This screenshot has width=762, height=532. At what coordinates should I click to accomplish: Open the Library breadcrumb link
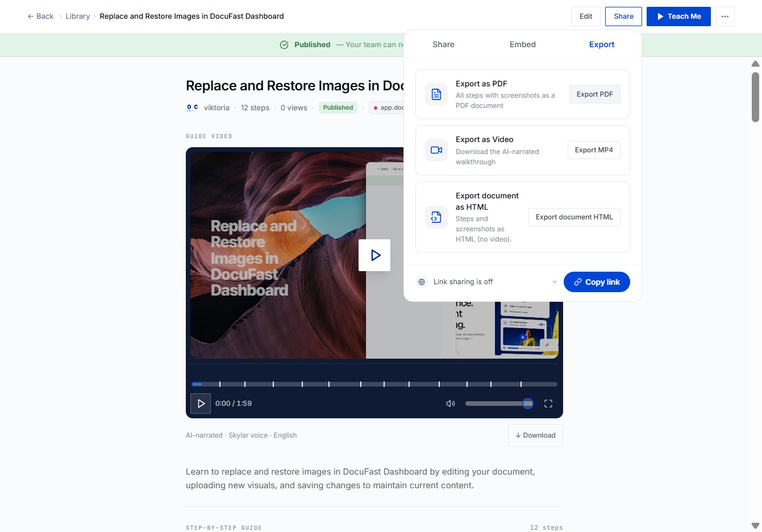(78, 16)
